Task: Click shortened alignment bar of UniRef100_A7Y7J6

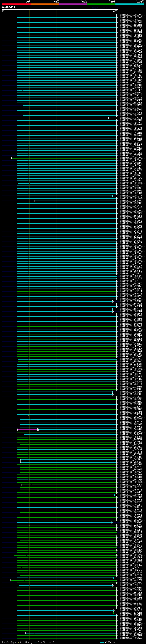Action: [61, 118]
